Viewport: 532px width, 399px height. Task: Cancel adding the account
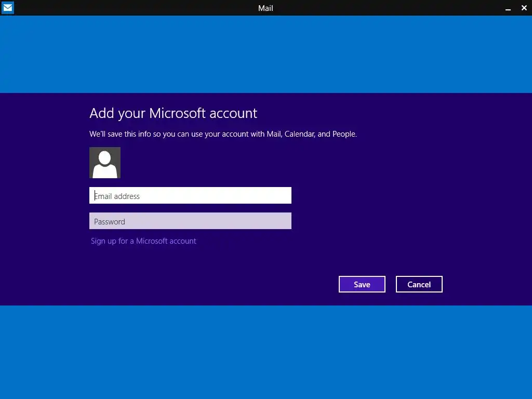[x=419, y=284]
